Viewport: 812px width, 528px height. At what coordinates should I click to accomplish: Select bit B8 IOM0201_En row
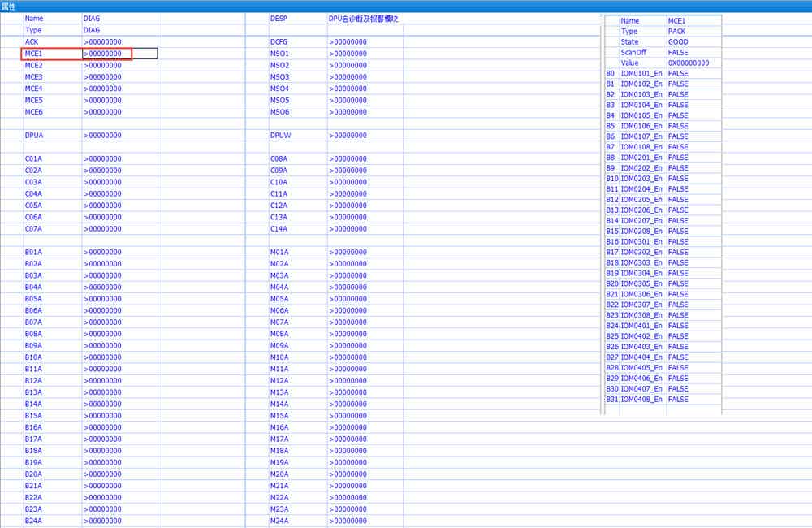[x=663, y=158]
